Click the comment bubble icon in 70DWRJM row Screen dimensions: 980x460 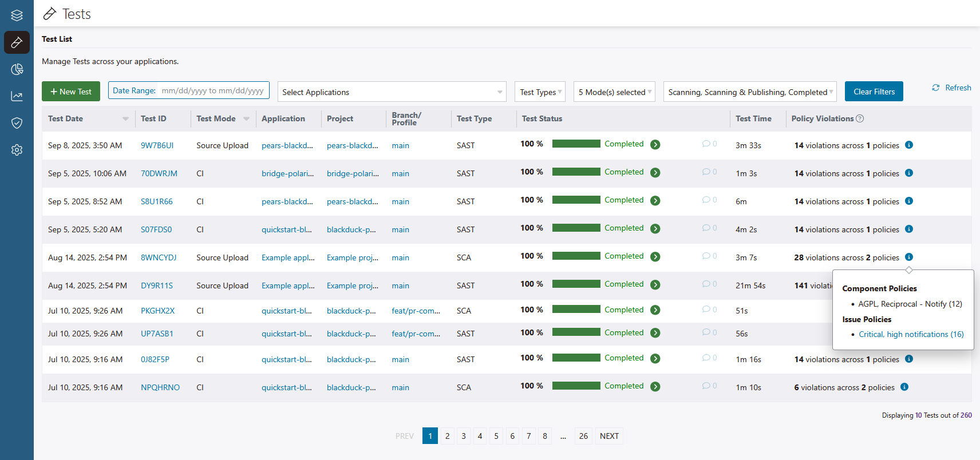[x=706, y=172]
